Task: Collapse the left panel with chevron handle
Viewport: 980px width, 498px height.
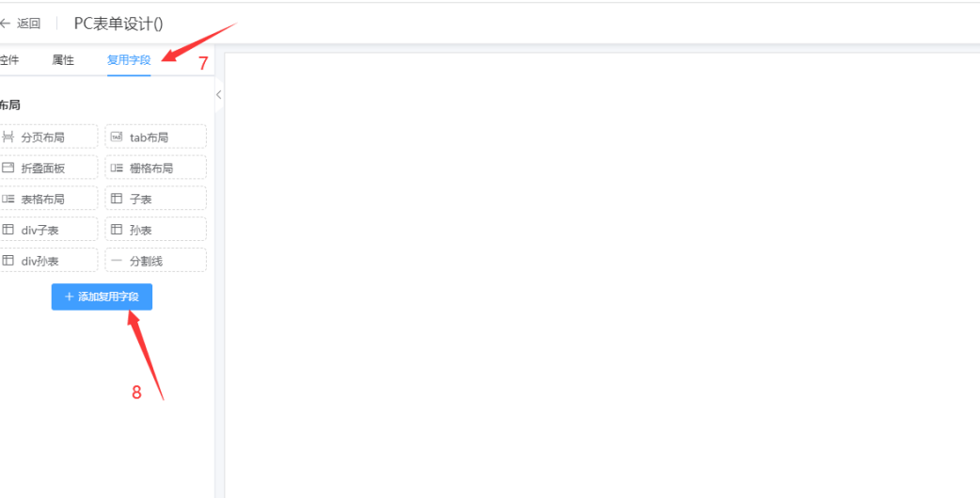Action: 219,95
